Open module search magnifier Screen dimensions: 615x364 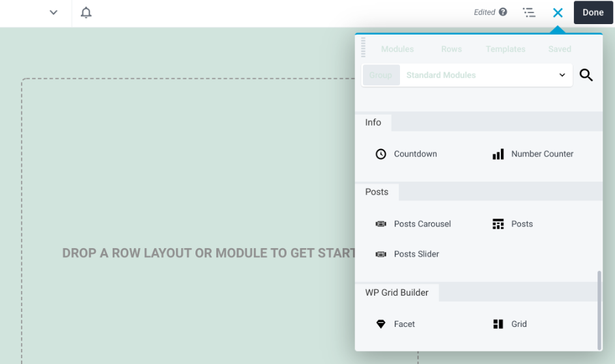point(586,75)
